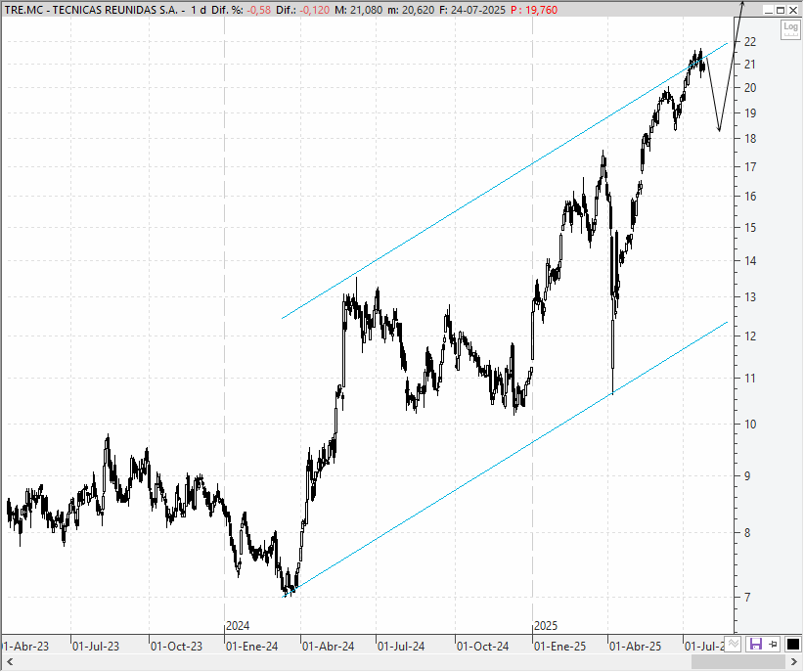Click the F: 24-07-2025 date
Image resolution: width=804 pixels, height=672 pixels.
pyautogui.click(x=472, y=10)
